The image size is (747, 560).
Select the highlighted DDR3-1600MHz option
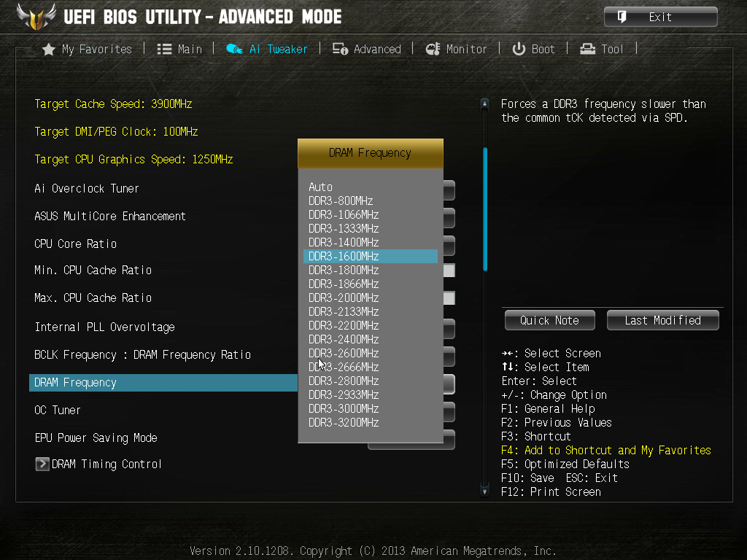(371, 256)
